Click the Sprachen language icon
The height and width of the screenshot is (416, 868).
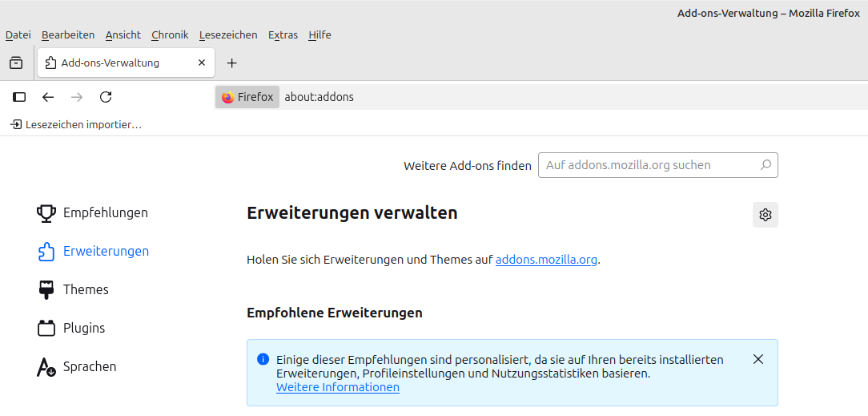click(x=46, y=366)
